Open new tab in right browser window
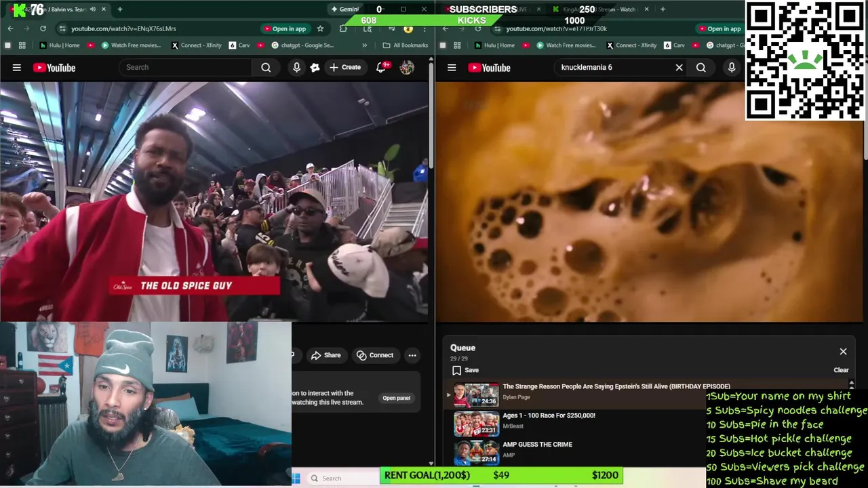Screen dimensions: 868x488 [x=663, y=9]
